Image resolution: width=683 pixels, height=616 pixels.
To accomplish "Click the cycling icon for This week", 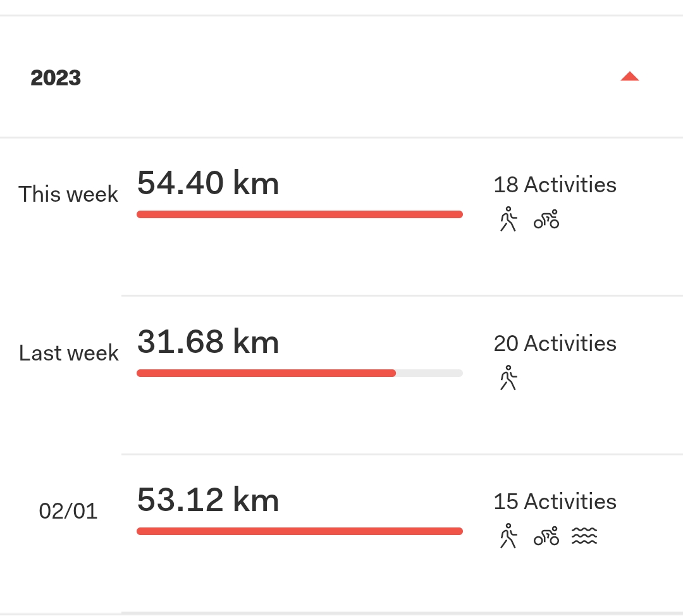I will [546, 219].
